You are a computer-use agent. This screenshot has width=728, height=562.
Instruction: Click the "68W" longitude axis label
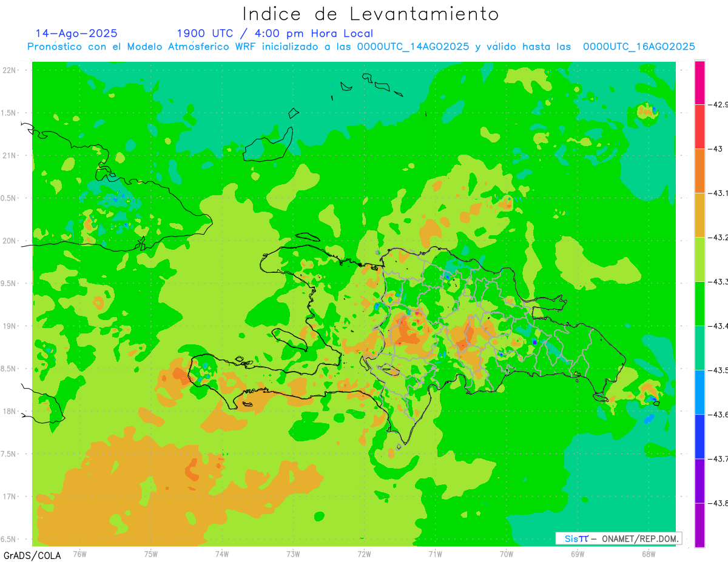(x=648, y=554)
